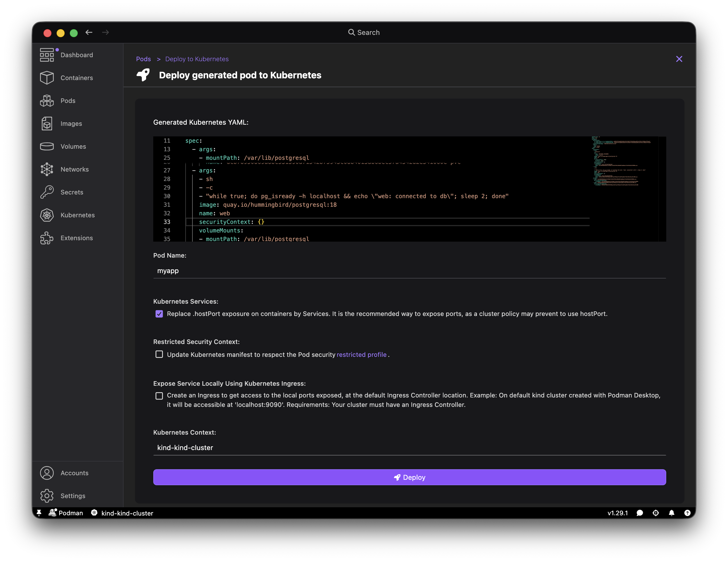The height and width of the screenshot is (561, 728).
Task: Click the Kubernetes label in sidebar
Action: tap(78, 215)
